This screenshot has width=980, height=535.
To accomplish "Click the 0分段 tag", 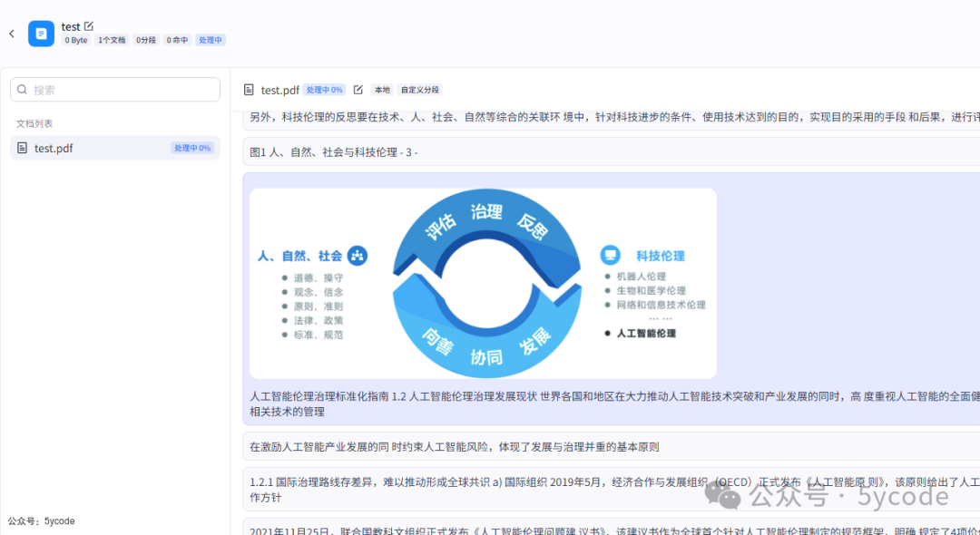I will coord(146,40).
